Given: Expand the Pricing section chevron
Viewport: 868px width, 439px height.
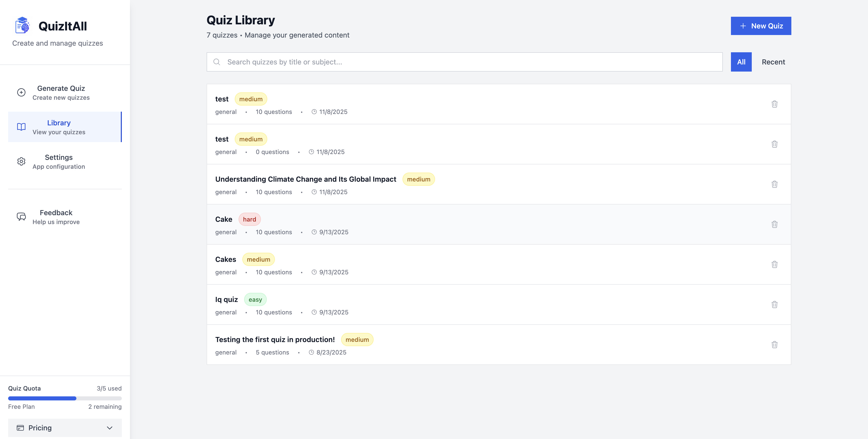Looking at the screenshot, I should point(109,428).
